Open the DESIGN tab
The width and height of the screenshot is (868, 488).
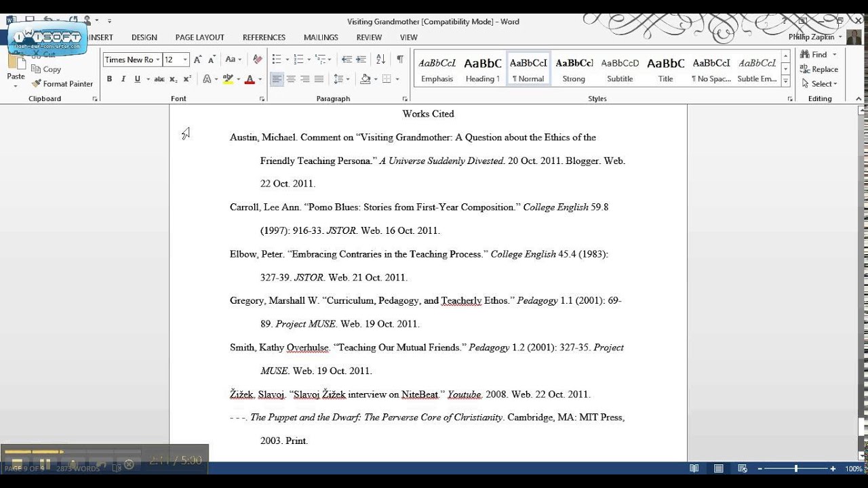[144, 38]
